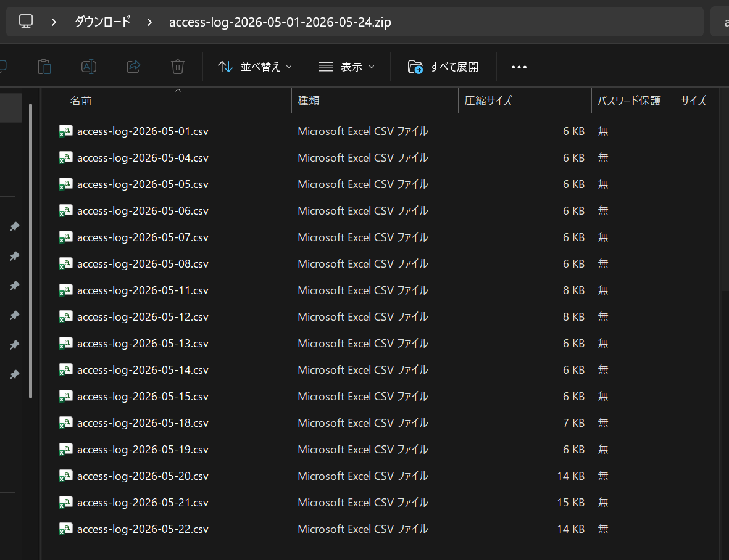729x560 pixels.
Task: Click the navigation pane vertical scrollbar
Action: [31, 251]
